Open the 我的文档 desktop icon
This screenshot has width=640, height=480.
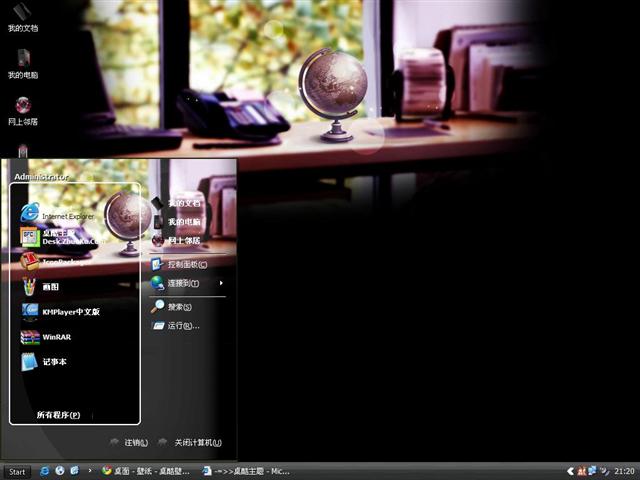[23, 18]
